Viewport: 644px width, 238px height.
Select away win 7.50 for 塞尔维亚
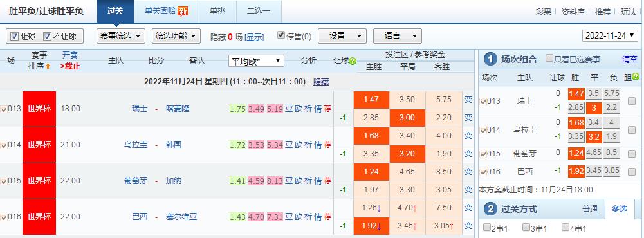[443, 208]
